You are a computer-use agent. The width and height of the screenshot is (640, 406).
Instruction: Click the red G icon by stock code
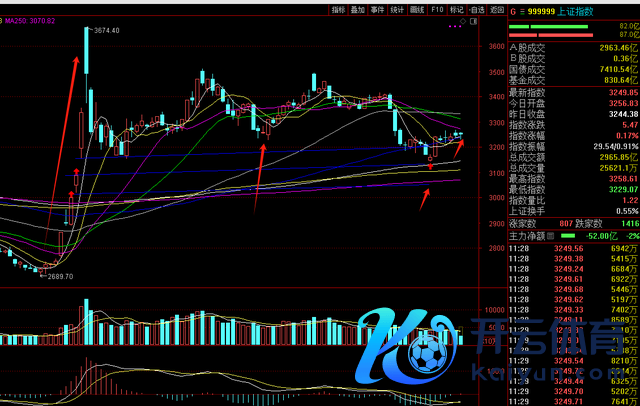513,11
